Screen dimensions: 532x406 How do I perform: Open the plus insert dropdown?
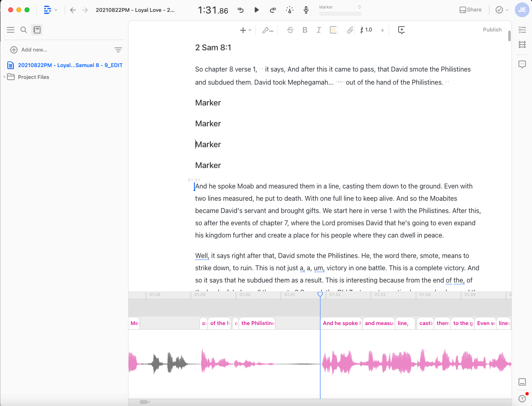(246, 30)
